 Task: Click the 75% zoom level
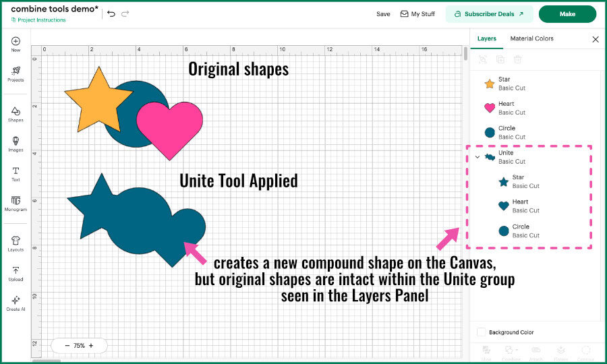pyautogui.click(x=79, y=346)
